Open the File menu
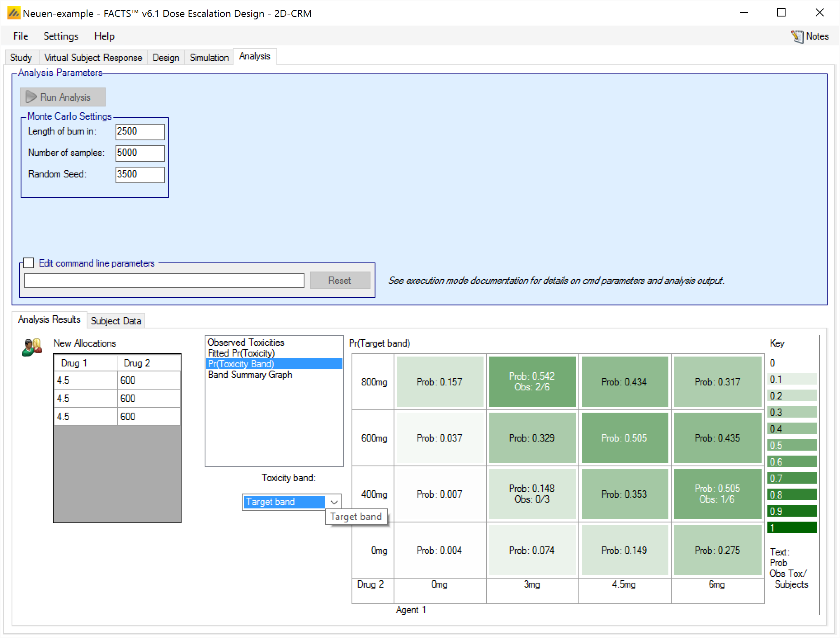The image size is (840, 638). coord(21,36)
